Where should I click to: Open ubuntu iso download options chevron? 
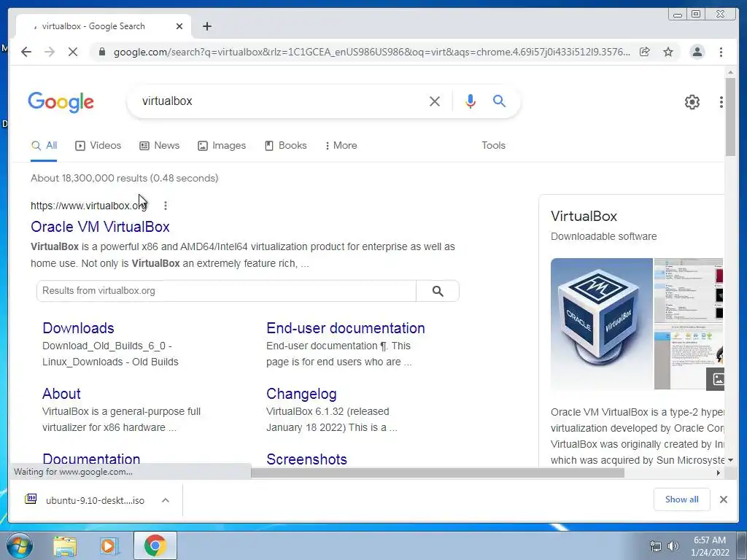tap(166, 500)
